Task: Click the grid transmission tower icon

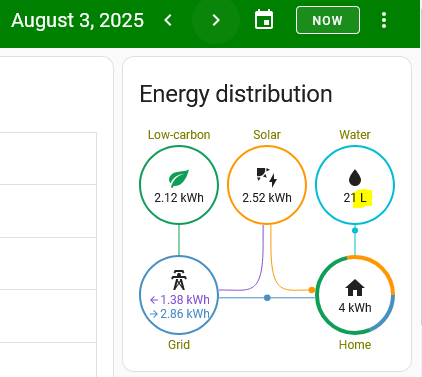Action: [x=179, y=280]
